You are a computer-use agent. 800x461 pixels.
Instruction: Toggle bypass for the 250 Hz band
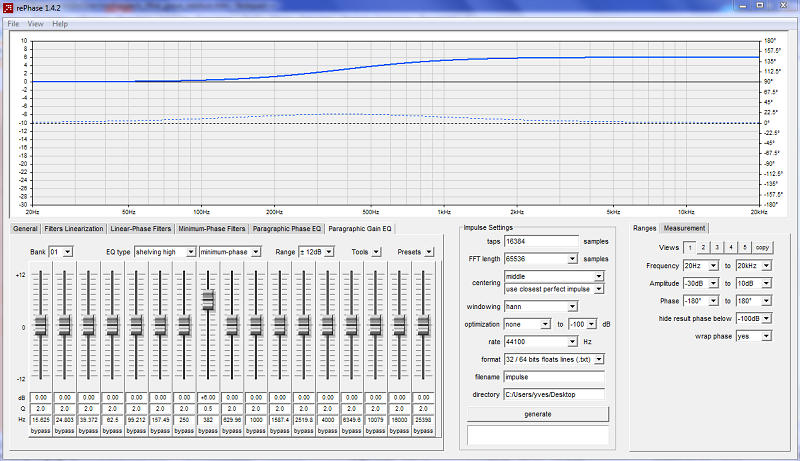[184, 431]
